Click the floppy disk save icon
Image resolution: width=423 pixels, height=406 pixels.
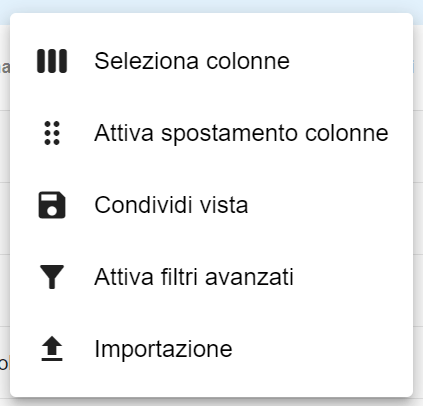(52, 205)
